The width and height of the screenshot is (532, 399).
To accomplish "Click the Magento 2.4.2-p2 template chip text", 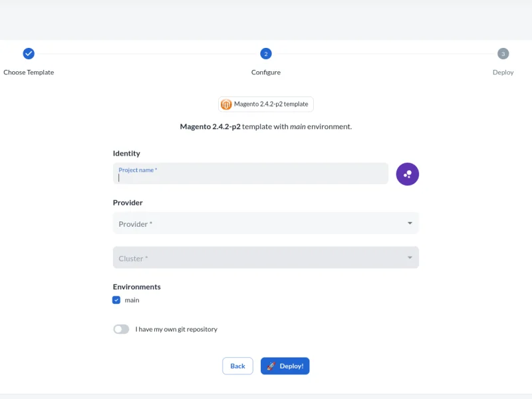I will [x=271, y=104].
